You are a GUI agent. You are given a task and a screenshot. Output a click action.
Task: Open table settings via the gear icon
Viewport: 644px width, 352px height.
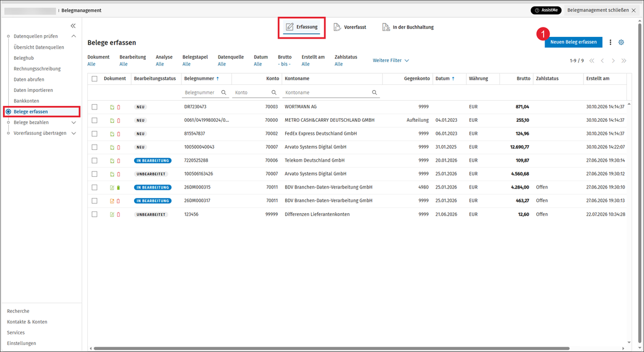621,42
